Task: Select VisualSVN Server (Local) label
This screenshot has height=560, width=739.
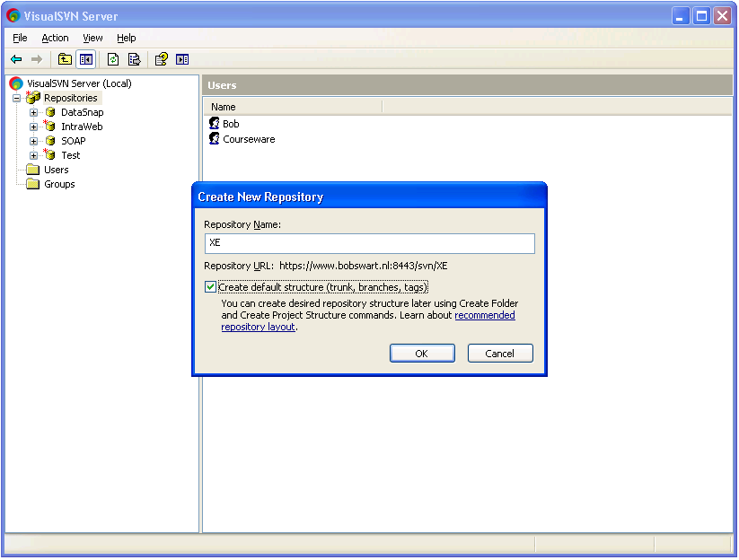Action: [79, 83]
